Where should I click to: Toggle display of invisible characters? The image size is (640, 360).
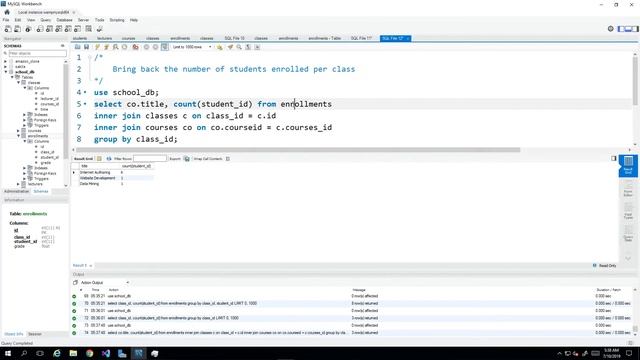click(248, 47)
